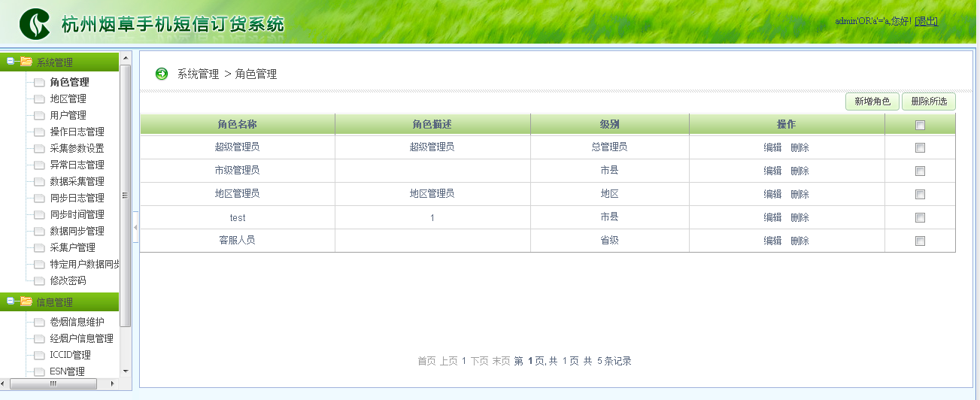Click the page icon beside 采集户管理
The width and height of the screenshot is (980, 400).
39,248
